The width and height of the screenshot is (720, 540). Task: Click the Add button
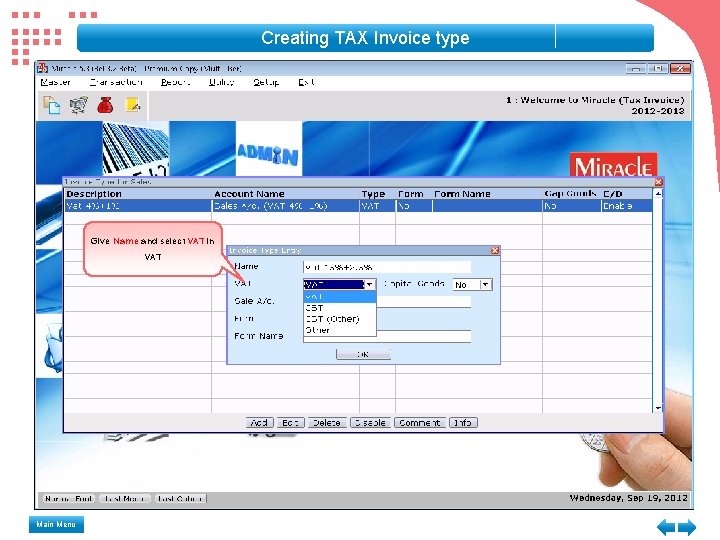[x=259, y=422]
